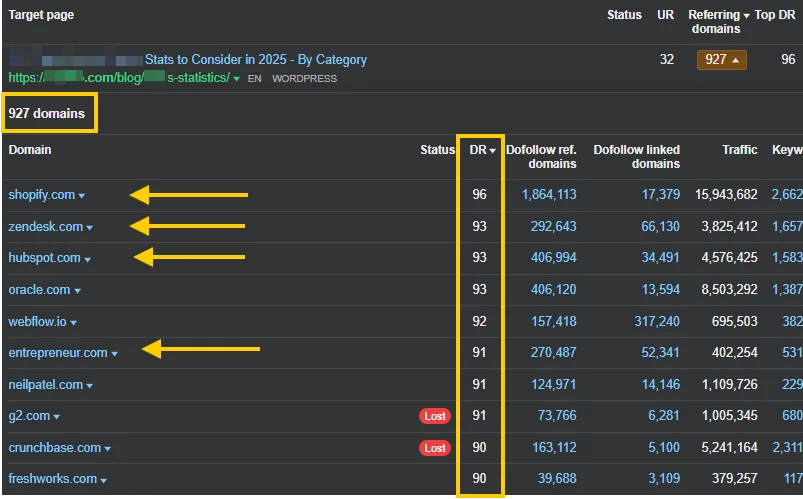Click the Dofollow linked domains column header
The image size is (803, 499).
[637, 157]
